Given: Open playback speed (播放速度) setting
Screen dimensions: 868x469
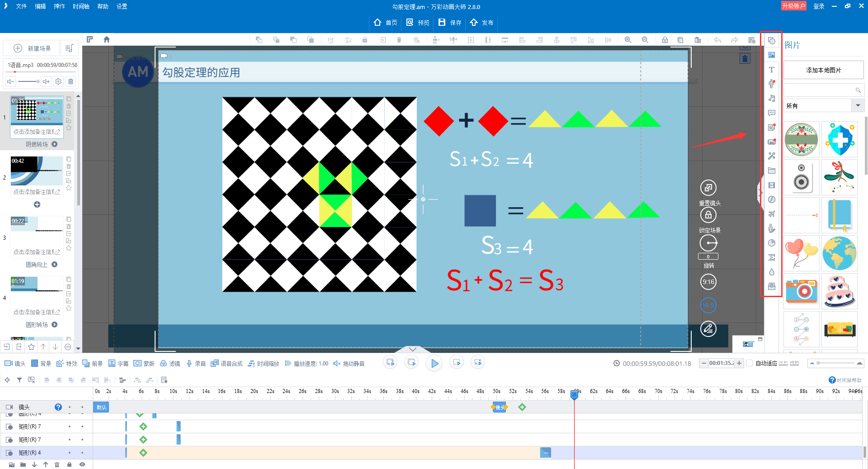Looking at the screenshot, I should click(x=307, y=364).
